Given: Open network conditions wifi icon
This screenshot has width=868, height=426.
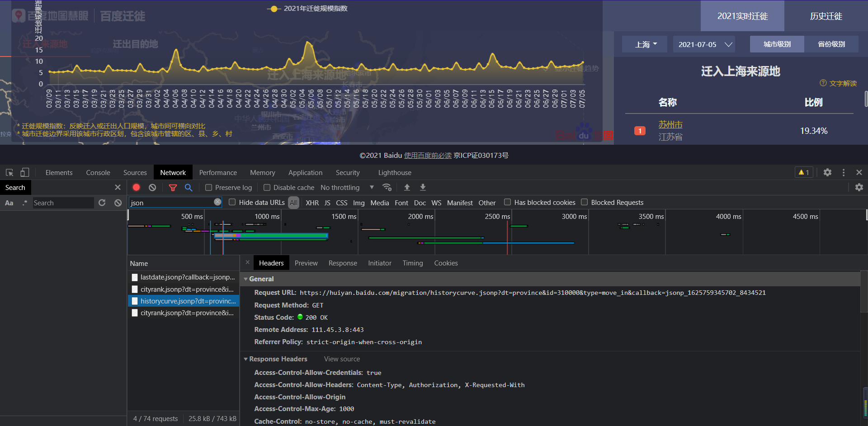Looking at the screenshot, I should [387, 187].
